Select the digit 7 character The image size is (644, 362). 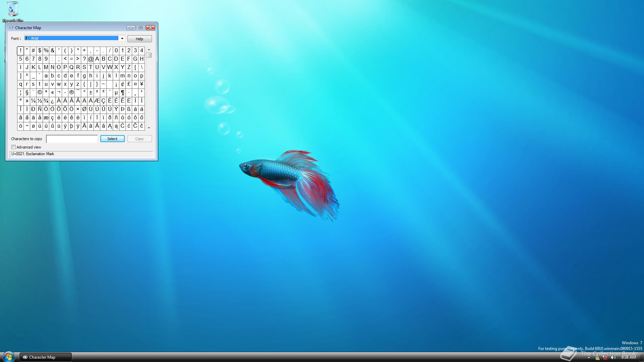point(33,59)
